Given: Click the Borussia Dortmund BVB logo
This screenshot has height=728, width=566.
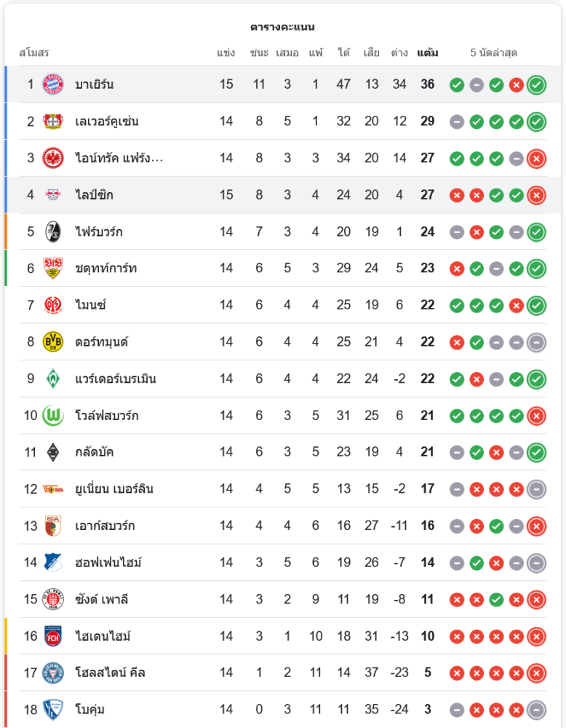Looking at the screenshot, I should [53, 341].
